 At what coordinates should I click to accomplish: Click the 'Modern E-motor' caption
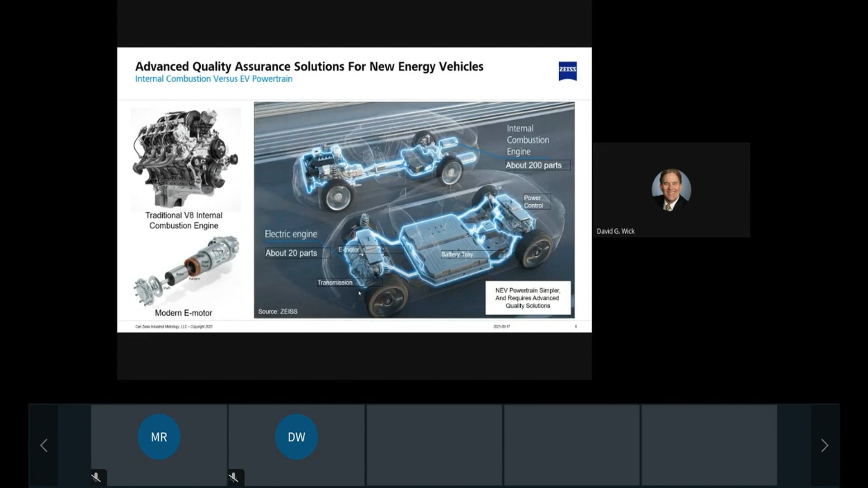pos(184,313)
